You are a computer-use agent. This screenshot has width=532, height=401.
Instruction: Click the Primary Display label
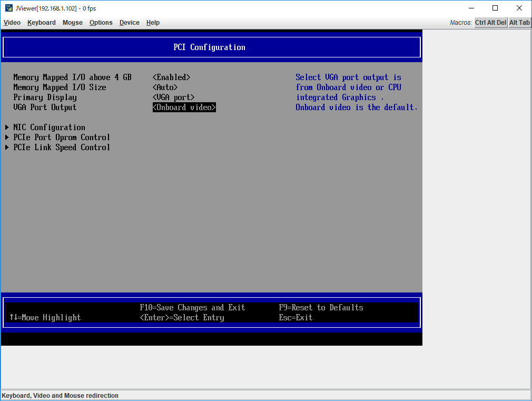[x=45, y=97]
